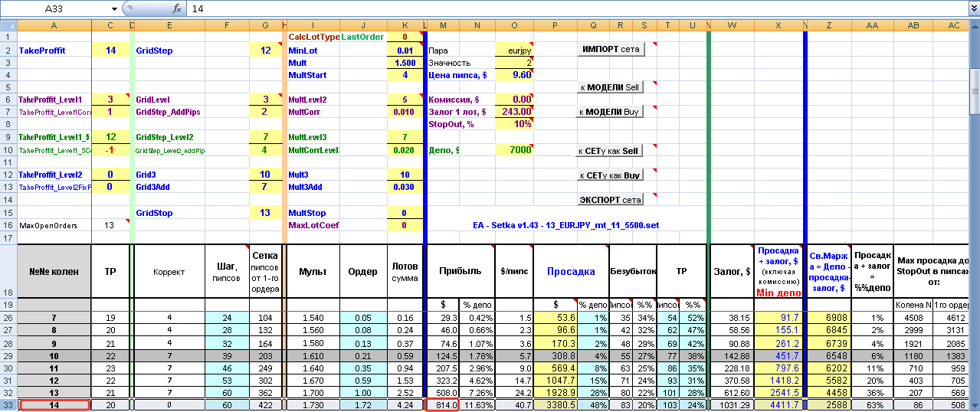The width and height of the screenshot is (980, 412).
Task: Select the Комиссия value 0.00
Action: pos(514,100)
